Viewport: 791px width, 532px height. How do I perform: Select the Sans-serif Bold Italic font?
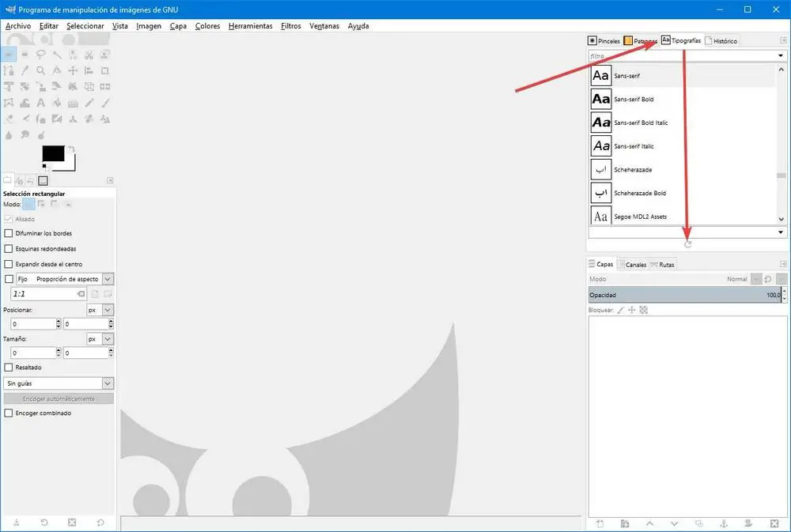683,123
